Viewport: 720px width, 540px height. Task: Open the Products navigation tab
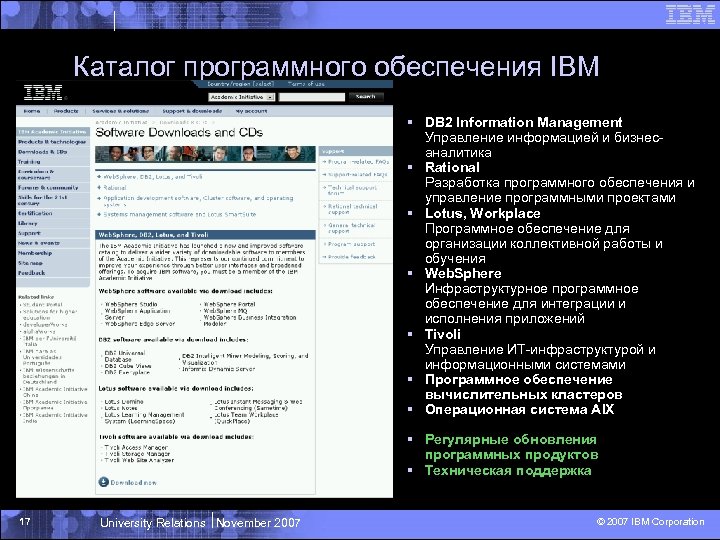point(66,111)
